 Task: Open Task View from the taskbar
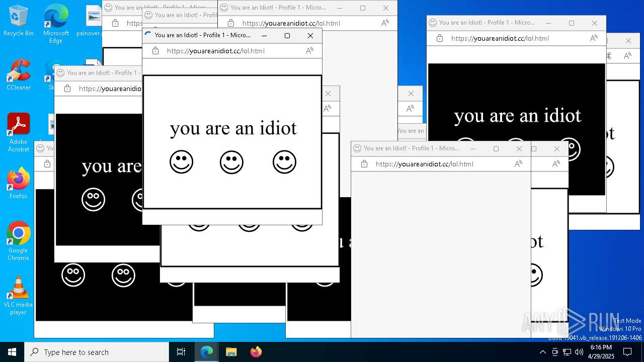tap(181, 352)
